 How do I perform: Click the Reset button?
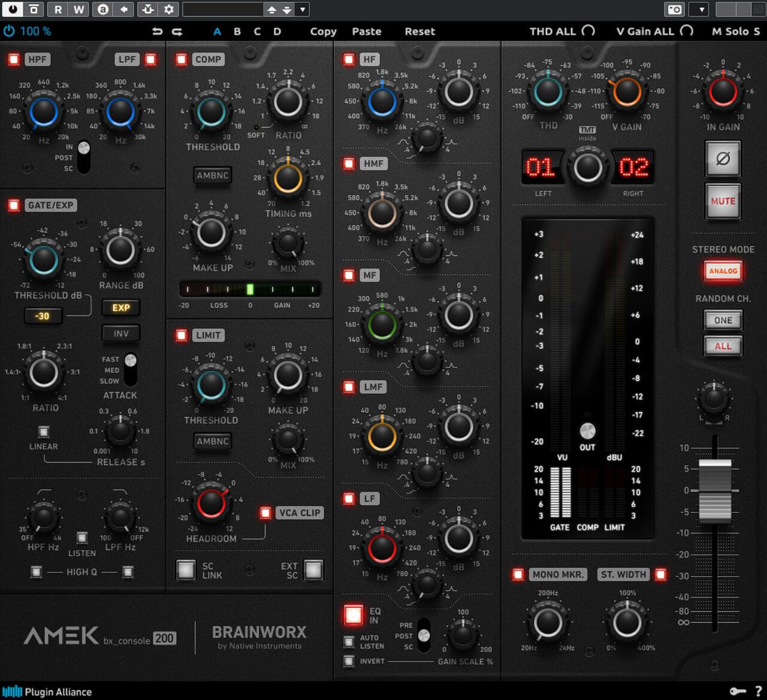click(x=419, y=31)
